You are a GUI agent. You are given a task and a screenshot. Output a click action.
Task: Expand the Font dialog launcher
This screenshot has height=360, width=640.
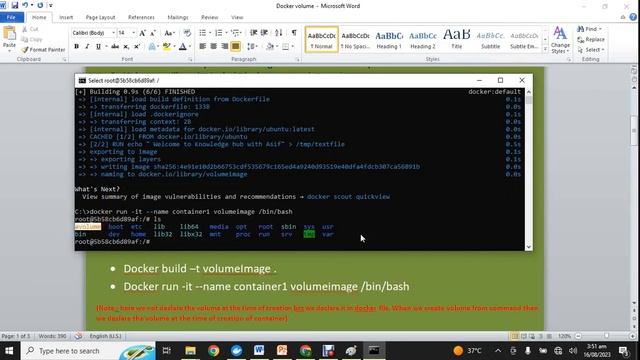[190, 60]
